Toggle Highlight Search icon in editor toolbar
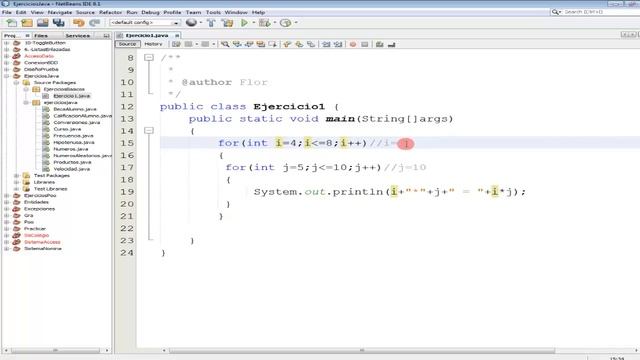This screenshot has height=360, width=640. pos(260,44)
